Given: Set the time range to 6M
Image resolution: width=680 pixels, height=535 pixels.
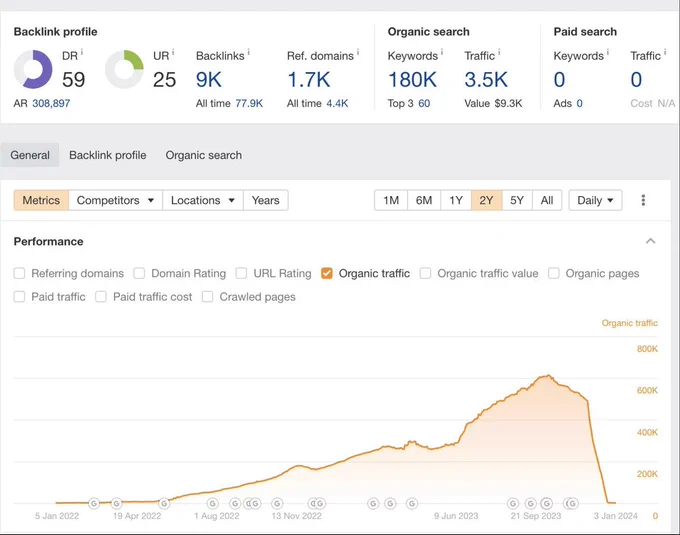Looking at the screenshot, I should (x=424, y=200).
